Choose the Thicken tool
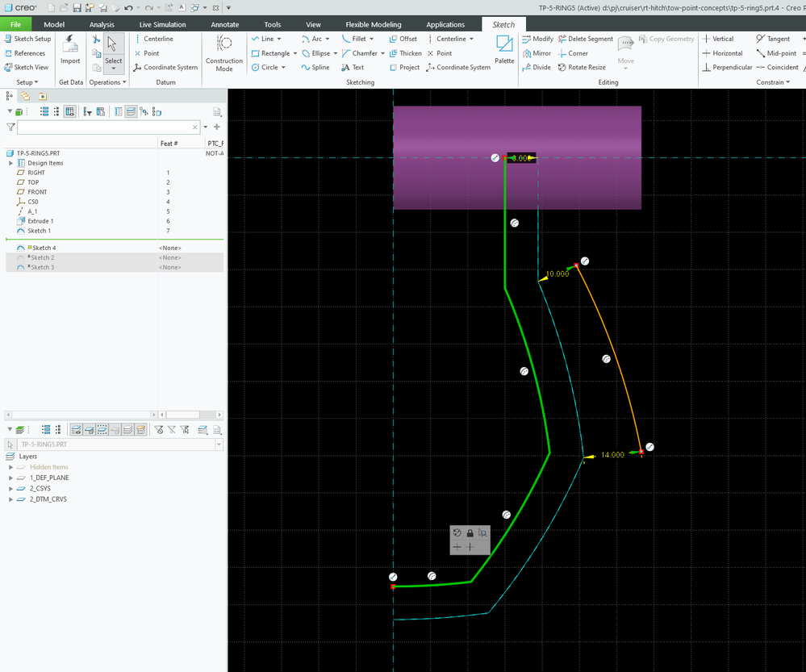This screenshot has width=806, height=672. (x=405, y=53)
